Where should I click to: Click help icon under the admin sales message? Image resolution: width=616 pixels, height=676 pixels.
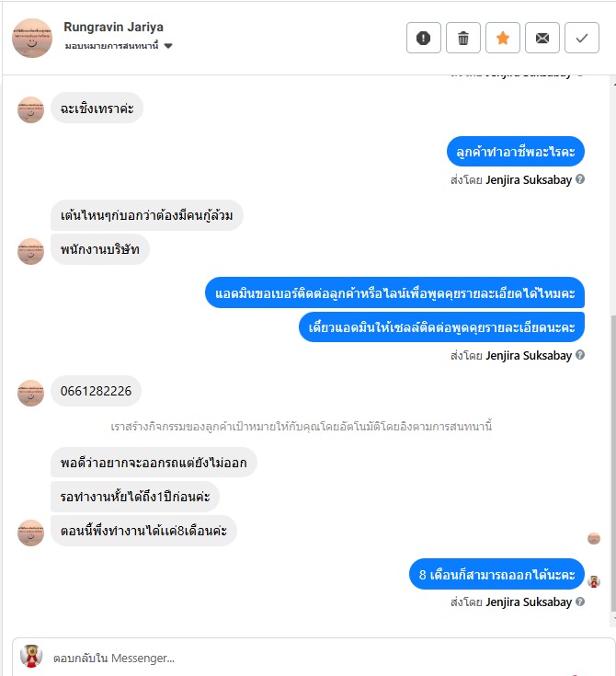click(580, 355)
